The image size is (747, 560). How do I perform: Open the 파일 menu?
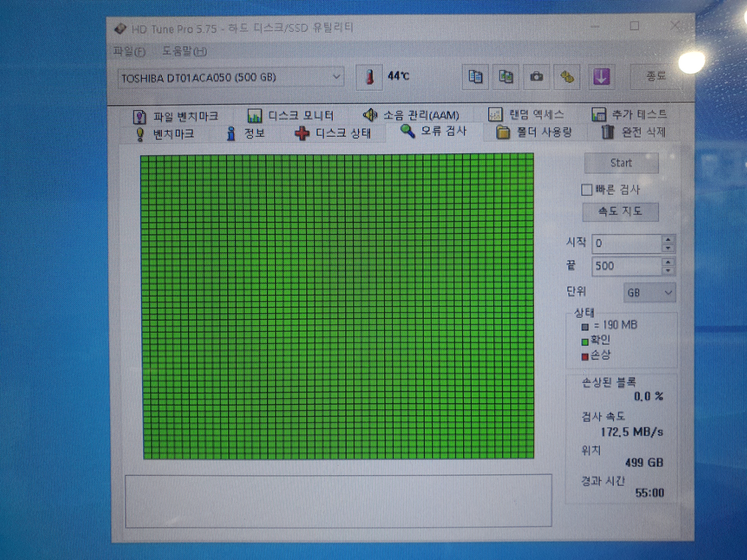(x=130, y=51)
